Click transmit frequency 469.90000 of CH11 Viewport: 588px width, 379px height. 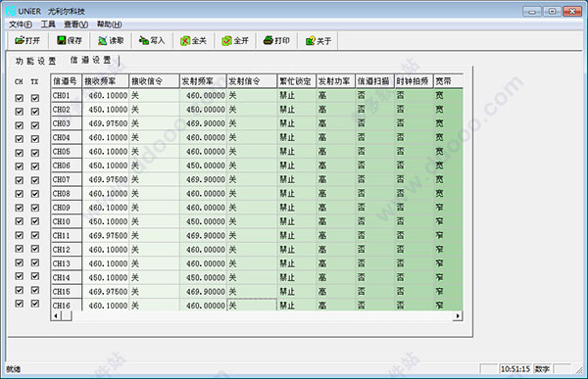click(203, 236)
